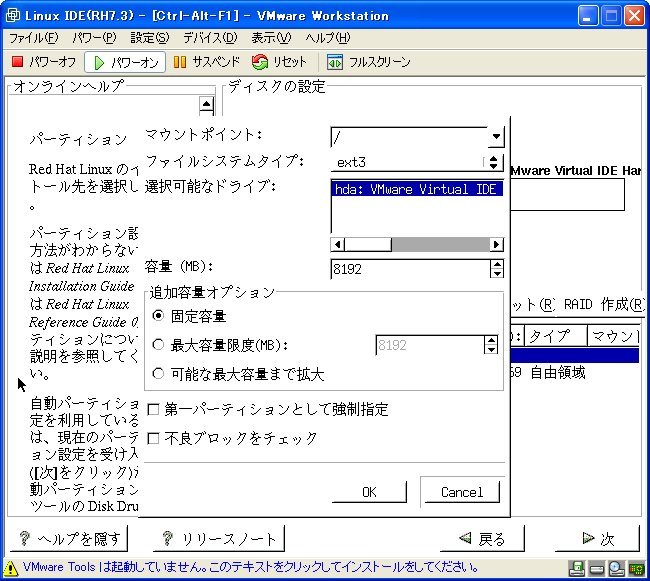
Task: Click the drive list scroll left arrow
Action: click(x=338, y=245)
